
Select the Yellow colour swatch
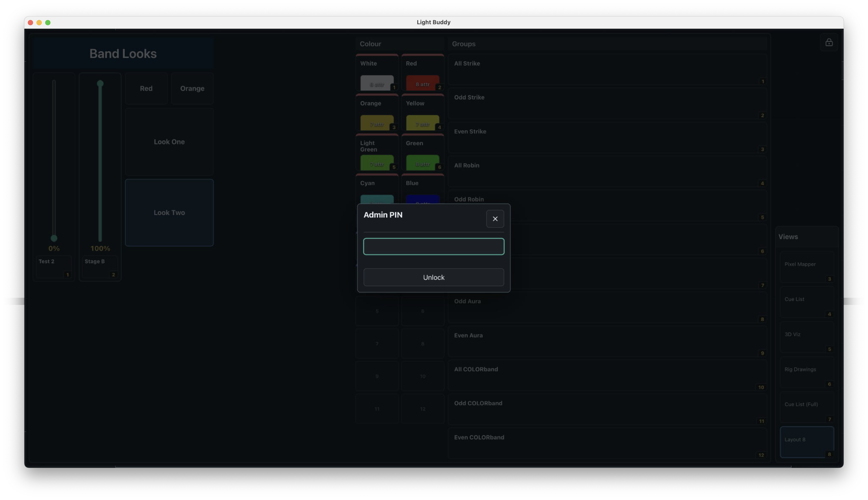pyautogui.click(x=423, y=112)
